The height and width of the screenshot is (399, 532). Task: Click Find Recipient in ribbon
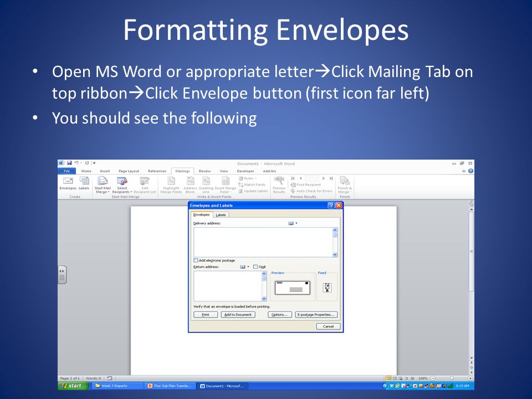pyautogui.click(x=306, y=185)
